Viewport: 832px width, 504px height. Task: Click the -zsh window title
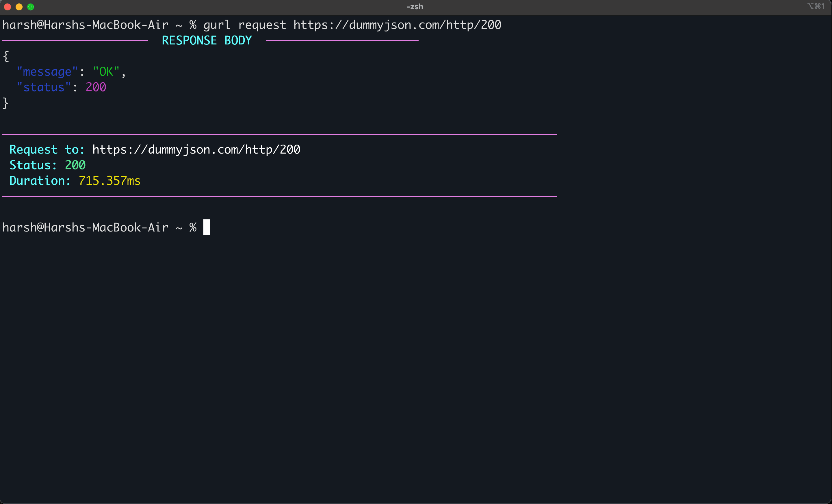pos(415,7)
